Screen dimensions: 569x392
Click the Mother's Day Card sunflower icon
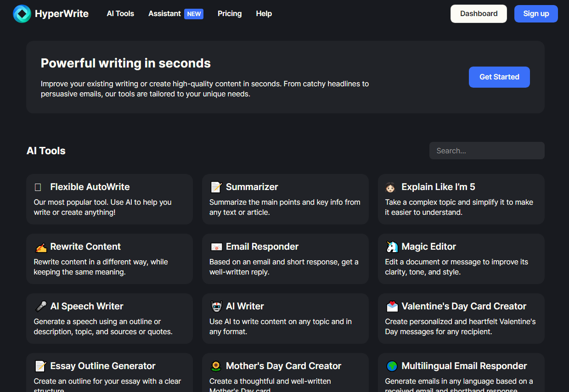(x=216, y=366)
